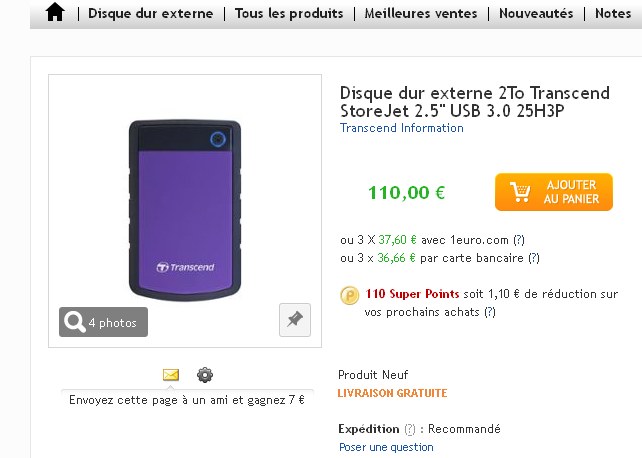The image size is (642, 458).
Task: Go to Meilleures ventes section
Action: pyautogui.click(x=420, y=14)
